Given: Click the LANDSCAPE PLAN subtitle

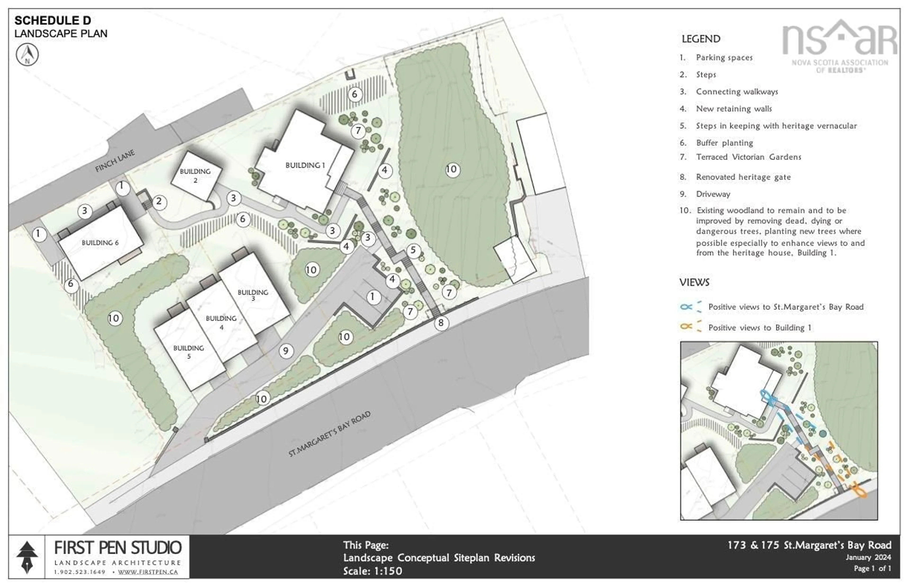Looking at the screenshot, I should (x=61, y=34).
